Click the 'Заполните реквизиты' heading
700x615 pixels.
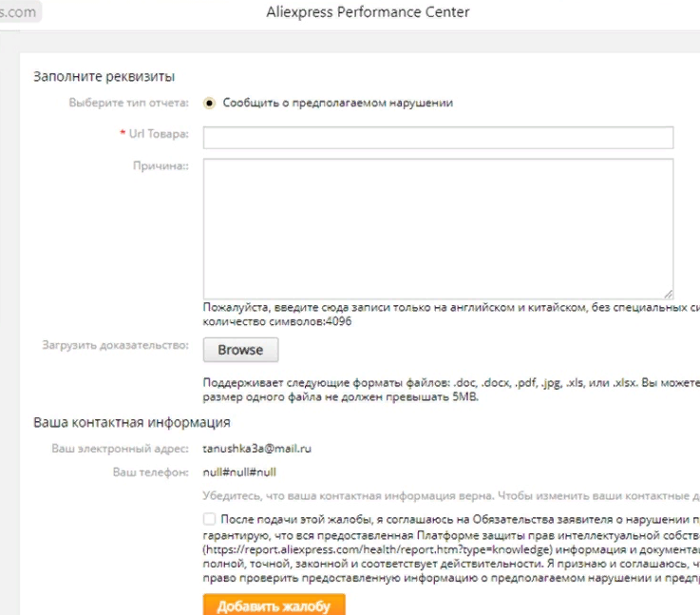(x=104, y=76)
